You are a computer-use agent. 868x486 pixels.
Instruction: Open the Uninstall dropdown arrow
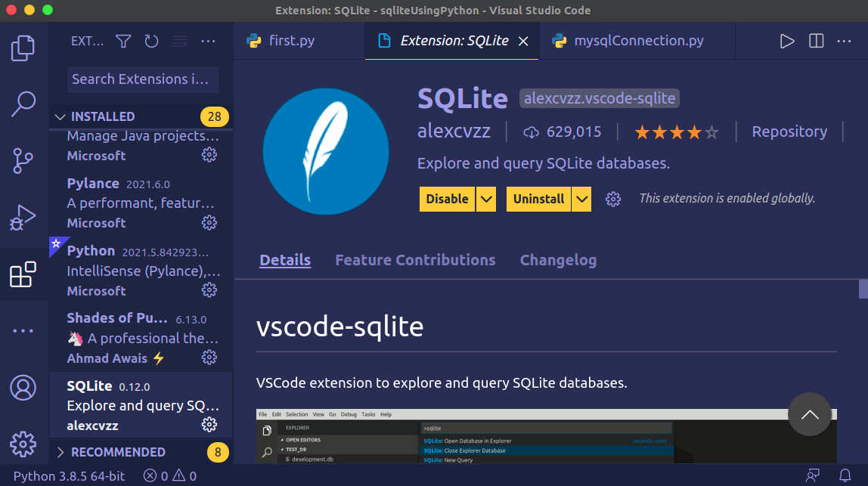click(581, 198)
